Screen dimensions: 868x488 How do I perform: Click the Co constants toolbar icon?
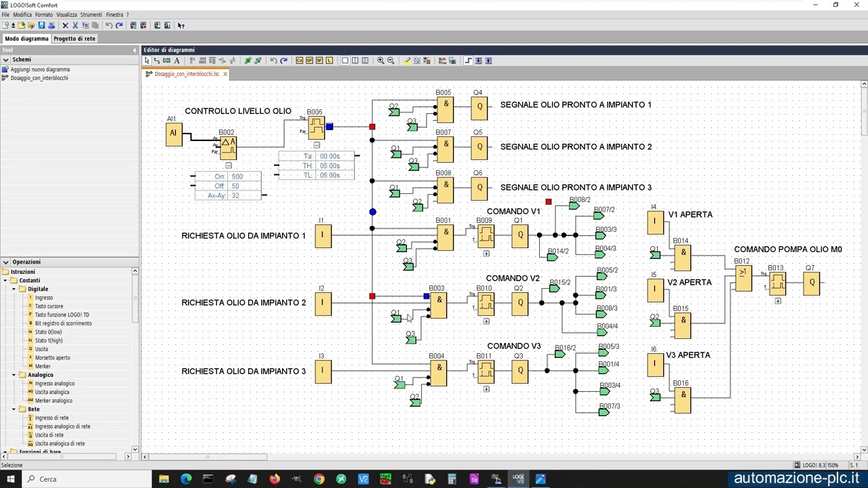click(299, 60)
